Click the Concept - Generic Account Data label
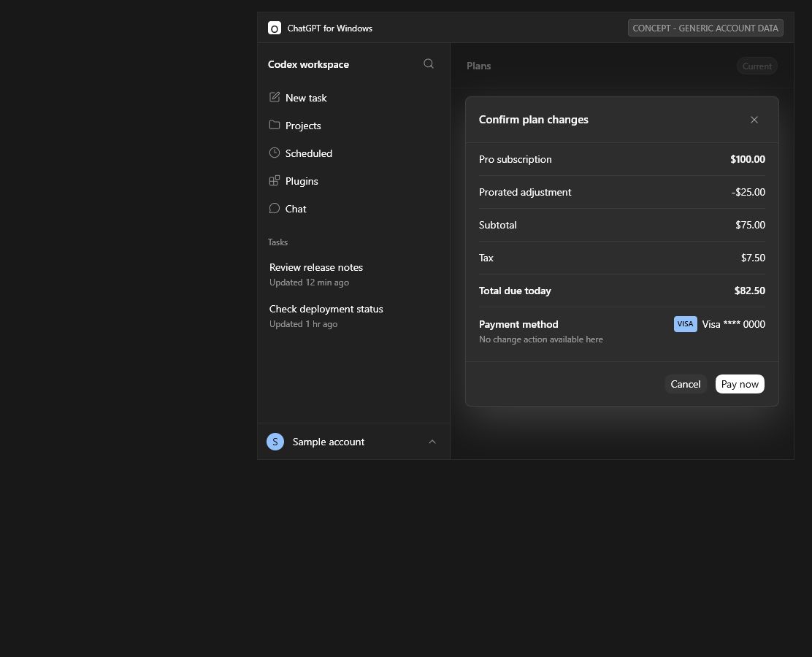 coord(705,28)
